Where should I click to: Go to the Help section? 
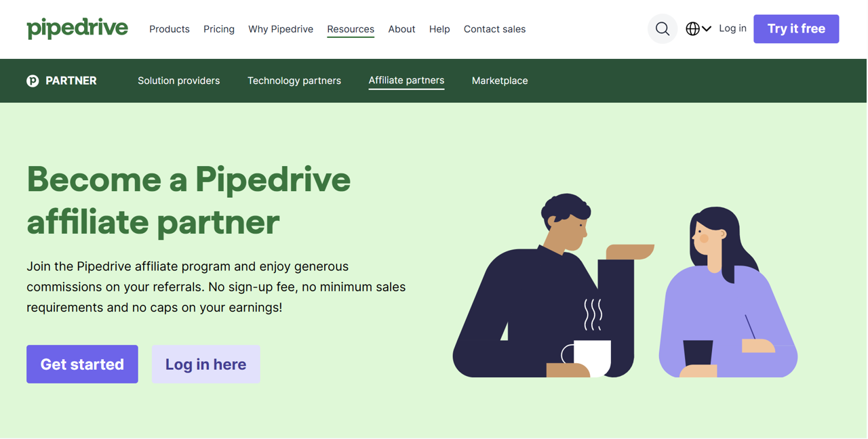point(439,29)
